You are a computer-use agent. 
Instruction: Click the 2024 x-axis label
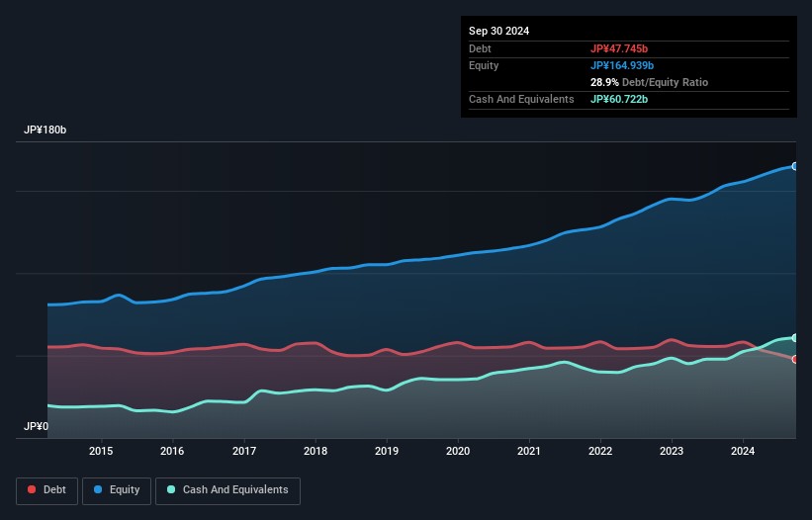tap(743, 452)
